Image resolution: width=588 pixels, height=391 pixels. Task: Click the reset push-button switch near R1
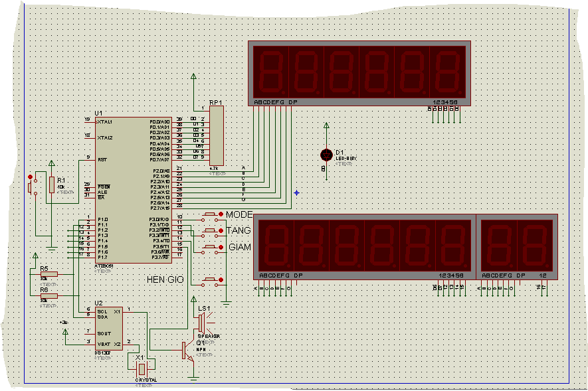pyautogui.click(x=33, y=187)
